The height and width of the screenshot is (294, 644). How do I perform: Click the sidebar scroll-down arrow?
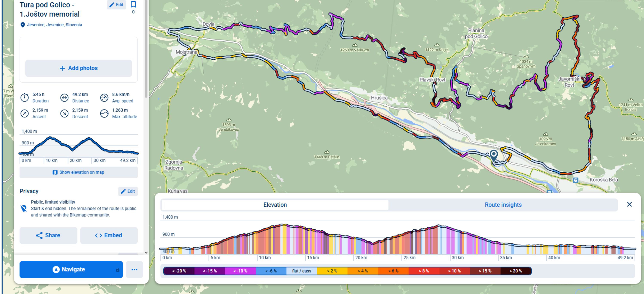coord(146,253)
